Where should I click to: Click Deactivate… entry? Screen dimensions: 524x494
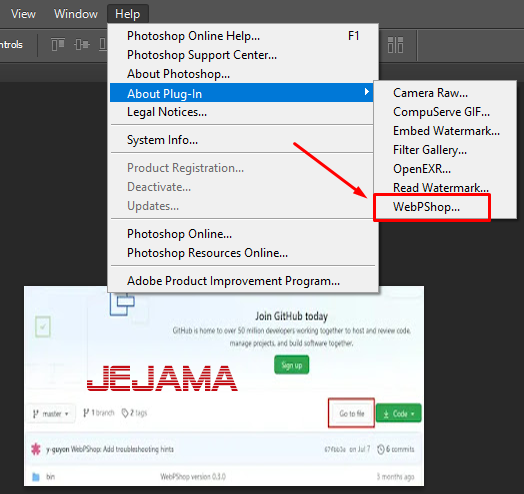[x=243, y=187]
